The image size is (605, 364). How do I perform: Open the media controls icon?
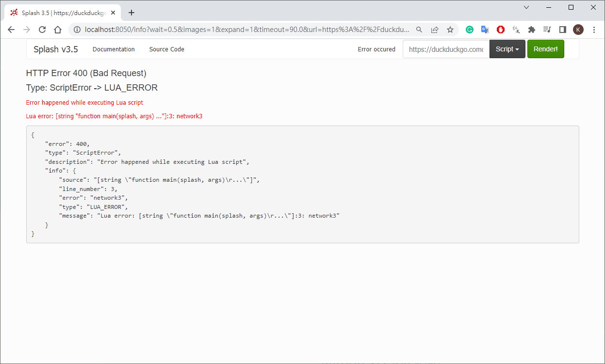547,30
